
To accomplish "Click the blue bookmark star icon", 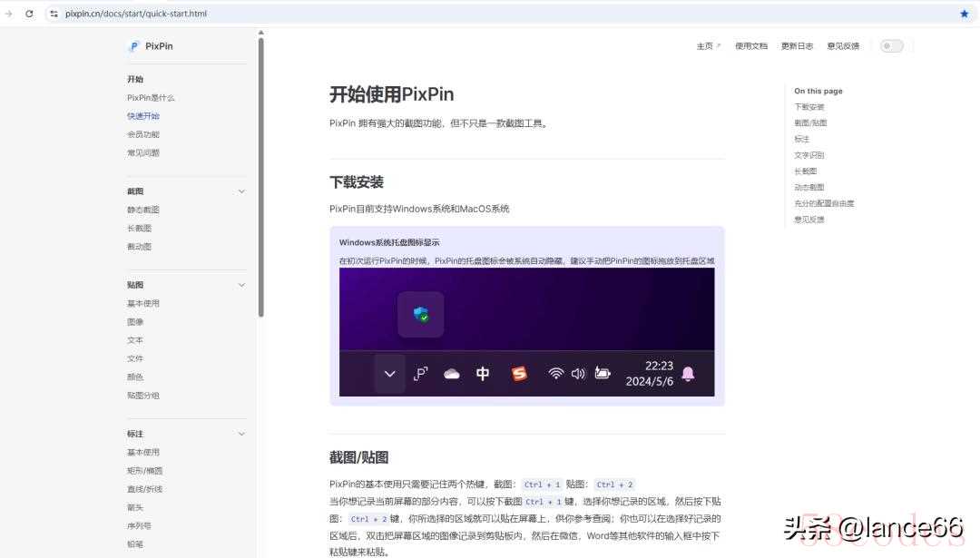I will click(964, 14).
